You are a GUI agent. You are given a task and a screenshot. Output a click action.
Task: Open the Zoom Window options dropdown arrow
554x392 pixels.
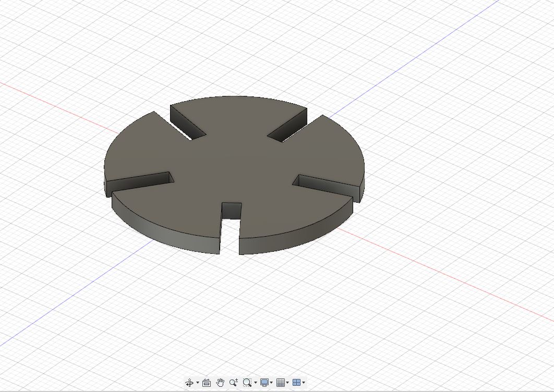256,383
